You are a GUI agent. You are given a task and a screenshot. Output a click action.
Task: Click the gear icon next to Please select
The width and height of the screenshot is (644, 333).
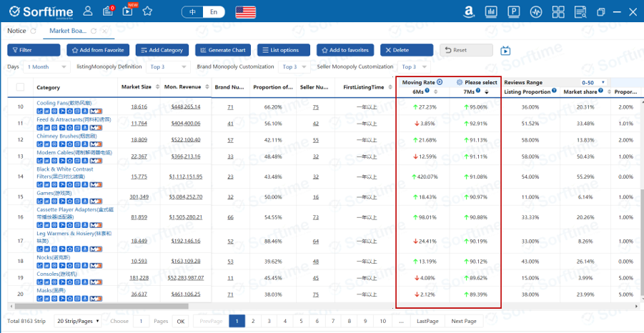(460, 82)
